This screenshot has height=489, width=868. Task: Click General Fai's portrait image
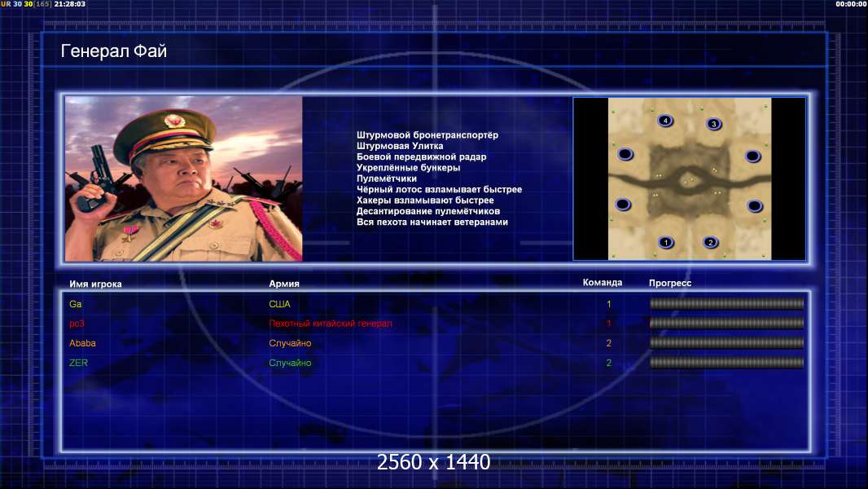pyautogui.click(x=184, y=178)
